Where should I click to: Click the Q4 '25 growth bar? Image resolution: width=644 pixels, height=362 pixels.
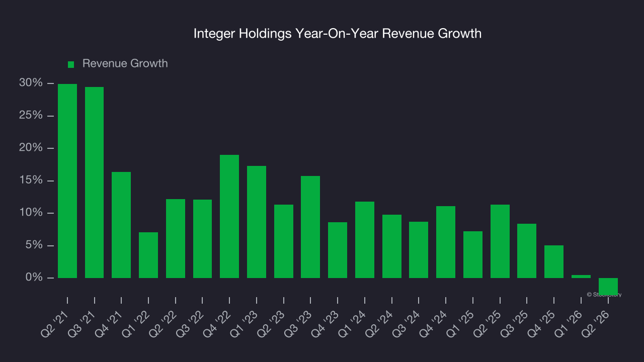(554, 261)
